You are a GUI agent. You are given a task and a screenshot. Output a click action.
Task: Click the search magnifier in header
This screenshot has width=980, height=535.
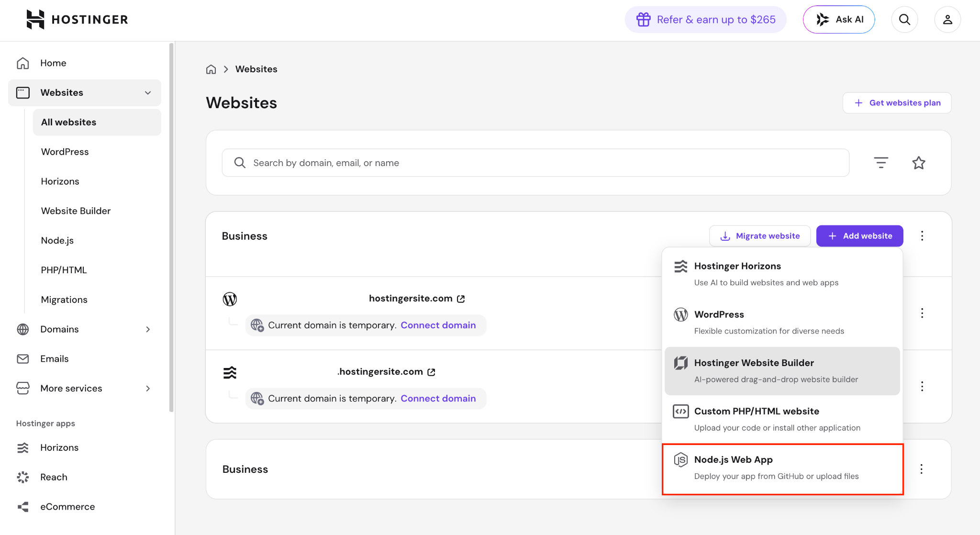[x=904, y=20]
